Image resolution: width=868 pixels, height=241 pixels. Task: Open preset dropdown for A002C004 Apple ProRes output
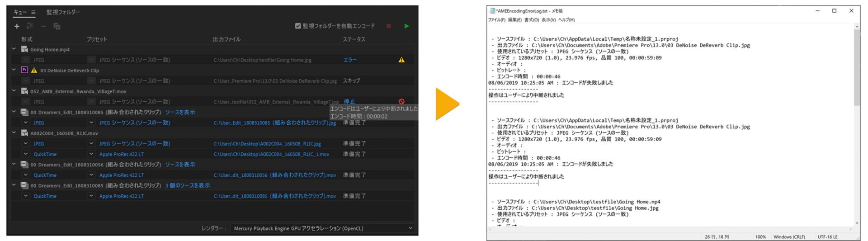click(x=91, y=154)
